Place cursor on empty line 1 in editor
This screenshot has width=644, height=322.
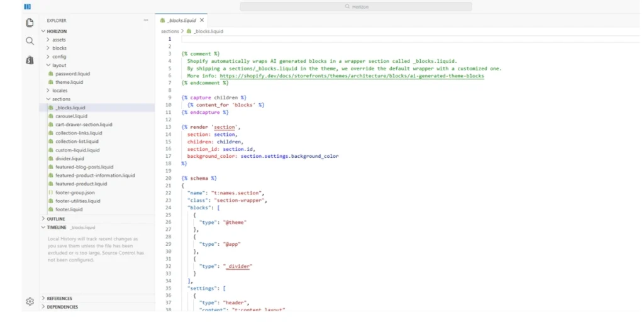tap(410, 39)
